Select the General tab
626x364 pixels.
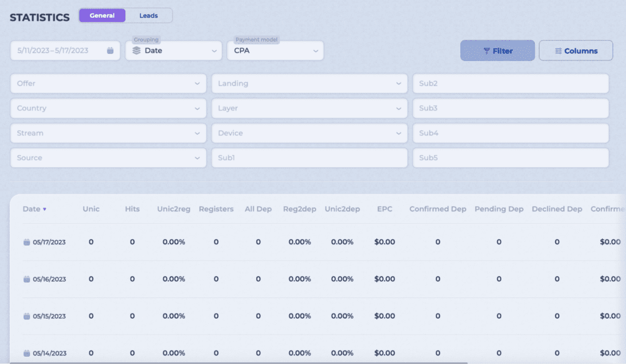[x=102, y=15]
